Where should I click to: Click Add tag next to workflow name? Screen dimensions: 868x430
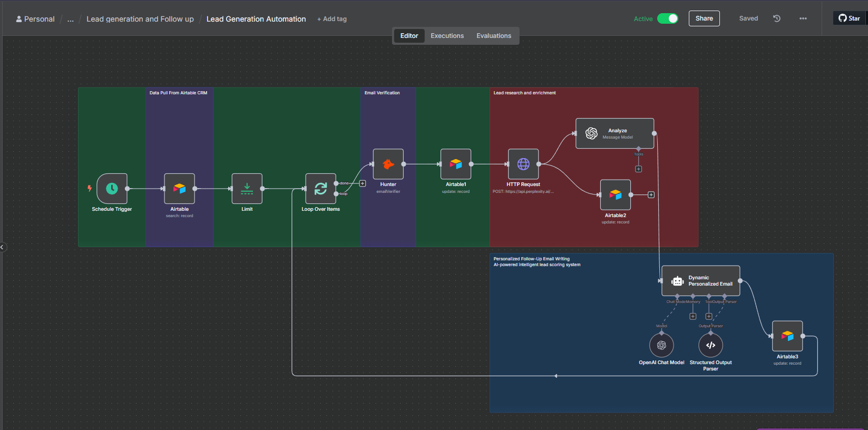[x=332, y=19]
